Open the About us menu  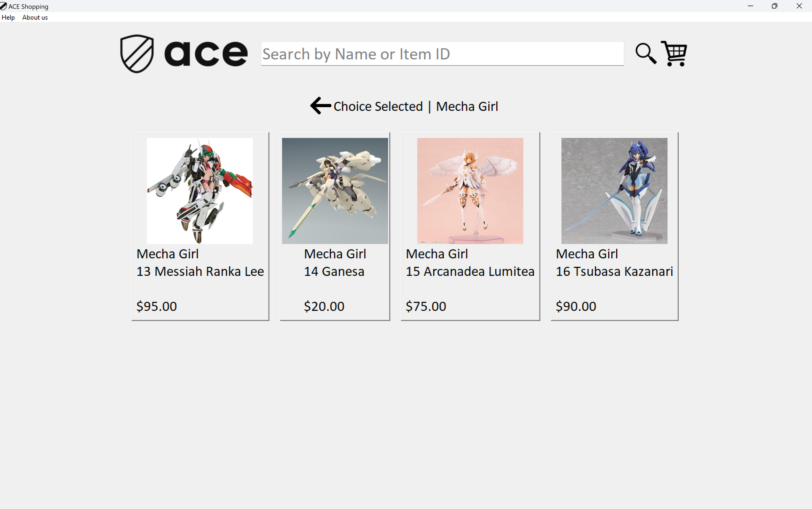[35, 18]
